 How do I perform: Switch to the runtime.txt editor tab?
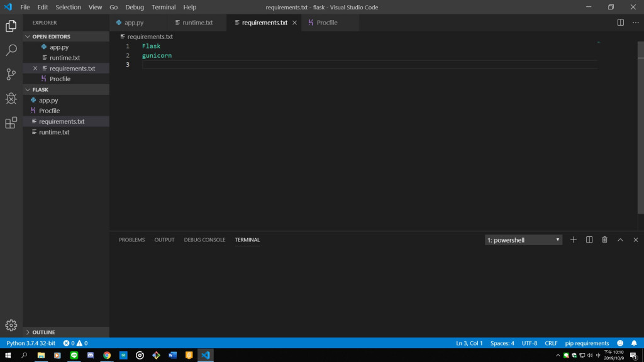[197, 23]
